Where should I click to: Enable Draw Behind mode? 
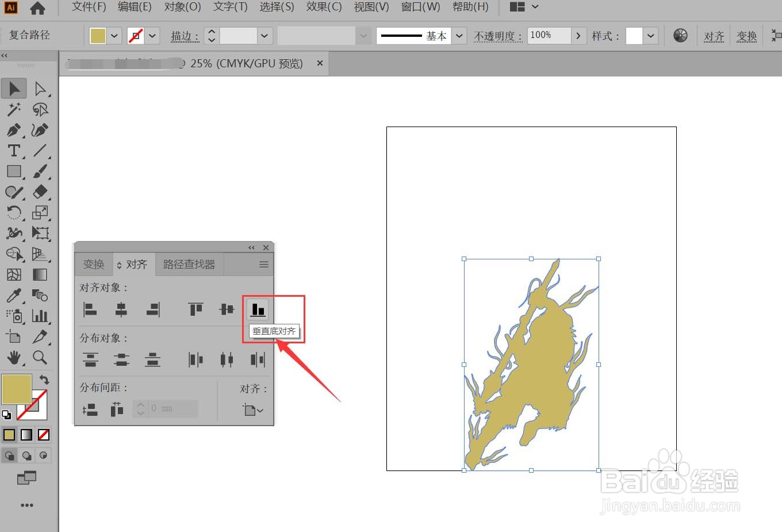click(x=26, y=456)
